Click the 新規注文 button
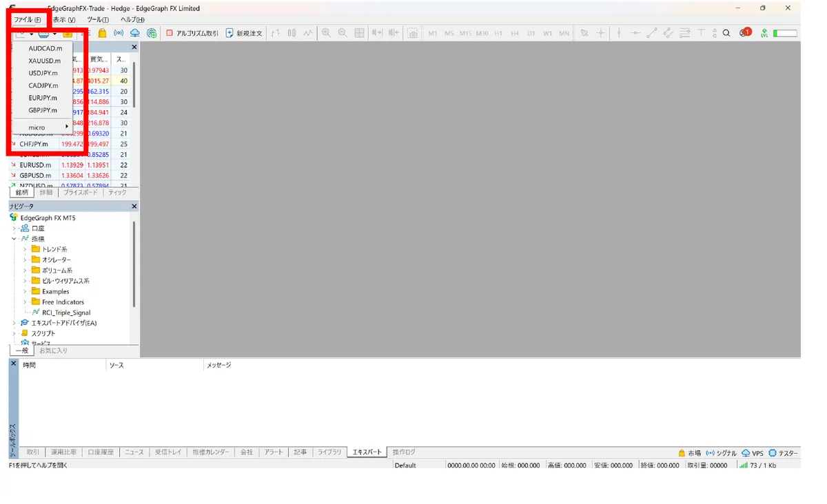This screenshot has height=504, width=827. 244,33
